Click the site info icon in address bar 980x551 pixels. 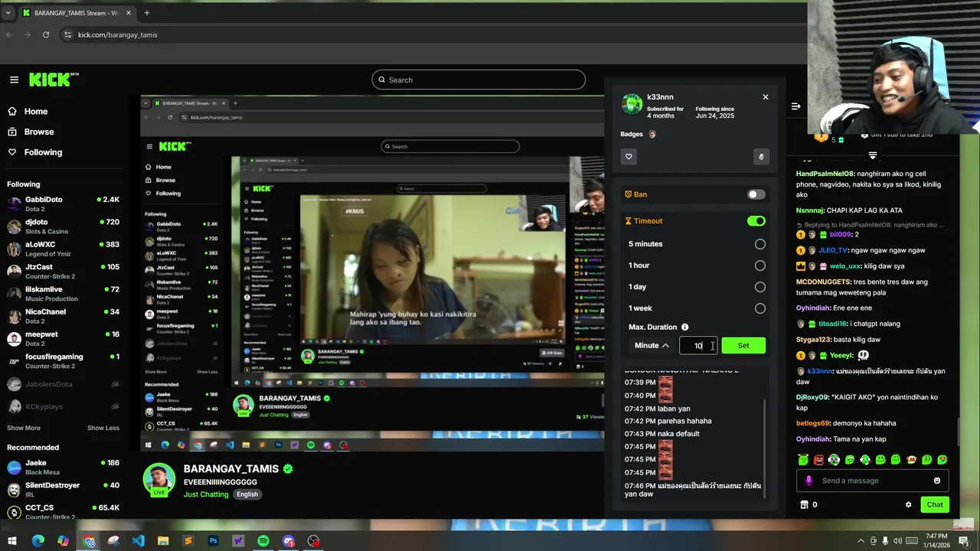point(67,34)
